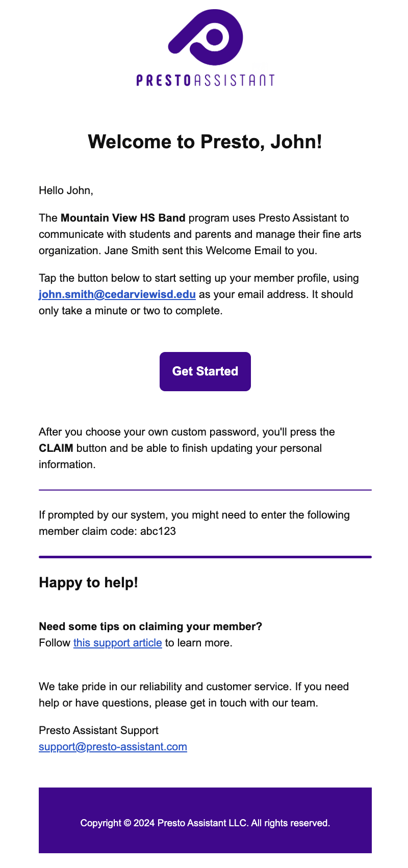Click the 'After you choose your own custom password' text
The width and height of the screenshot is (408, 868).
click(187, 432)
